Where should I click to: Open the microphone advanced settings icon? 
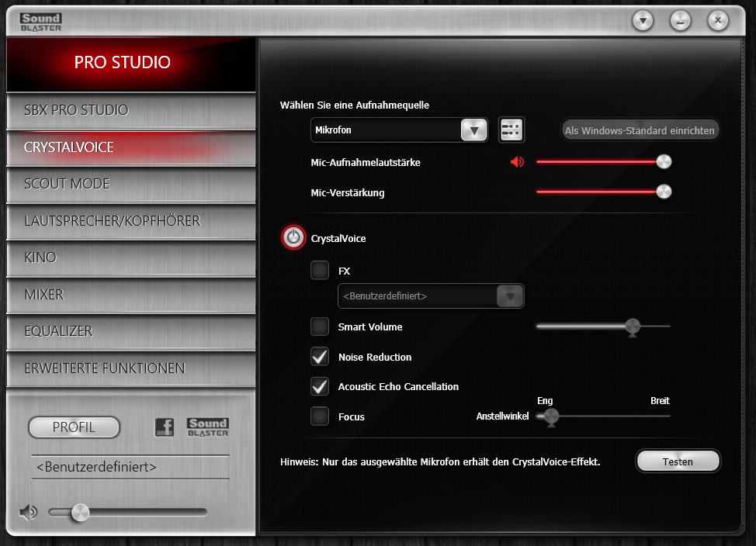coord(511,130)
